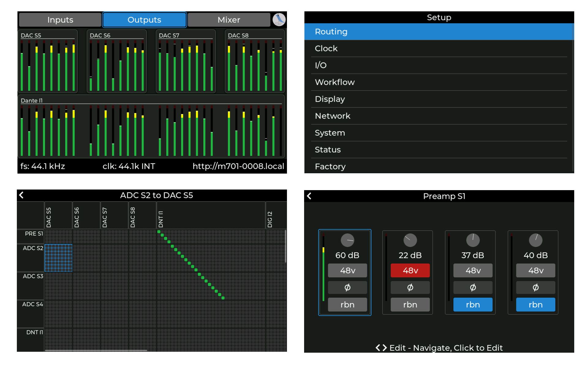
Task: Click the rbn button on 40 dB channel
Action: tap(535, 305)
